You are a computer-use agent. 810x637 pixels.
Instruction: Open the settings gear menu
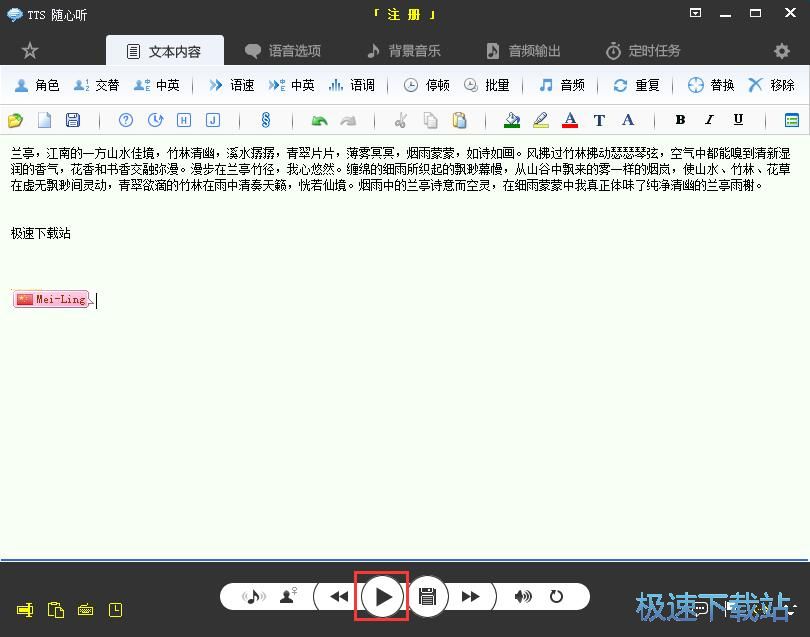click(782, 50)
